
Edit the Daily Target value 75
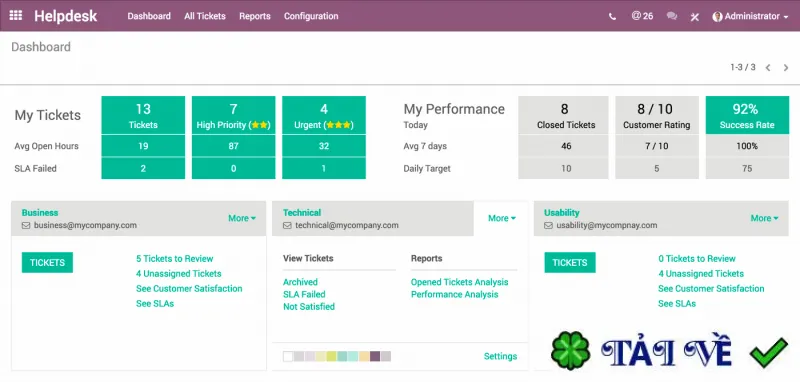click(747, 168)
